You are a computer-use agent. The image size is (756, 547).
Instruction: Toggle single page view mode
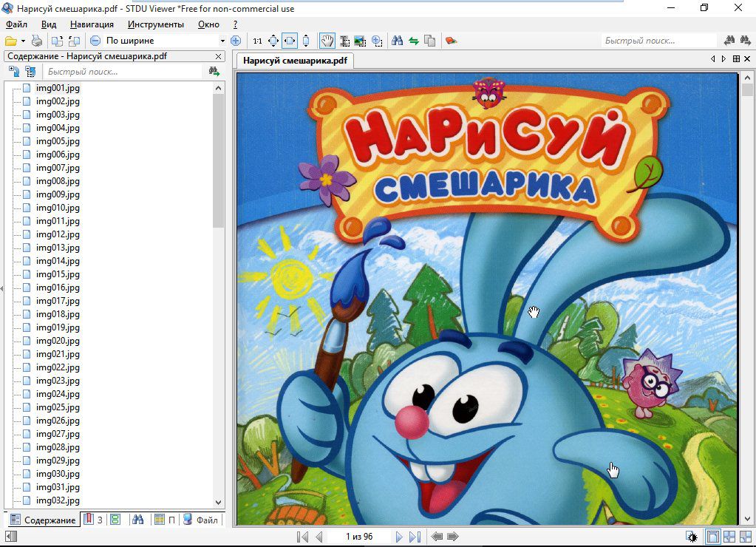[713, 537]
